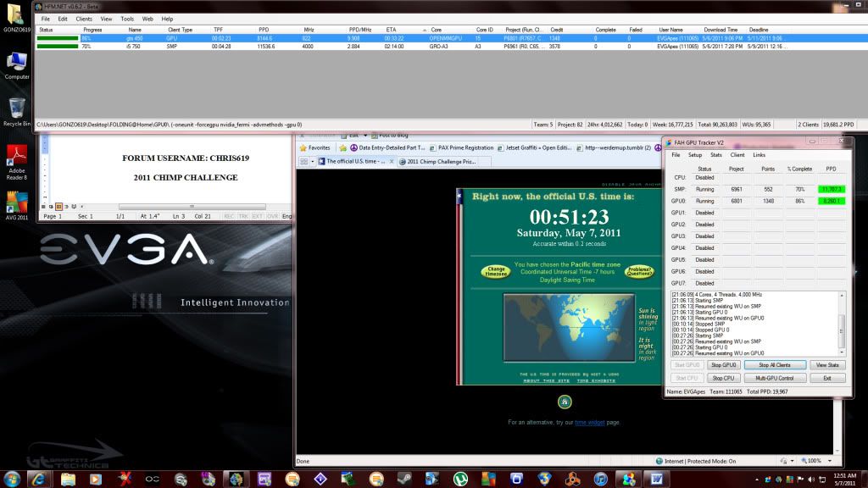
Task: Open the GONZO619 desktop folder
Action: (16, 15)
